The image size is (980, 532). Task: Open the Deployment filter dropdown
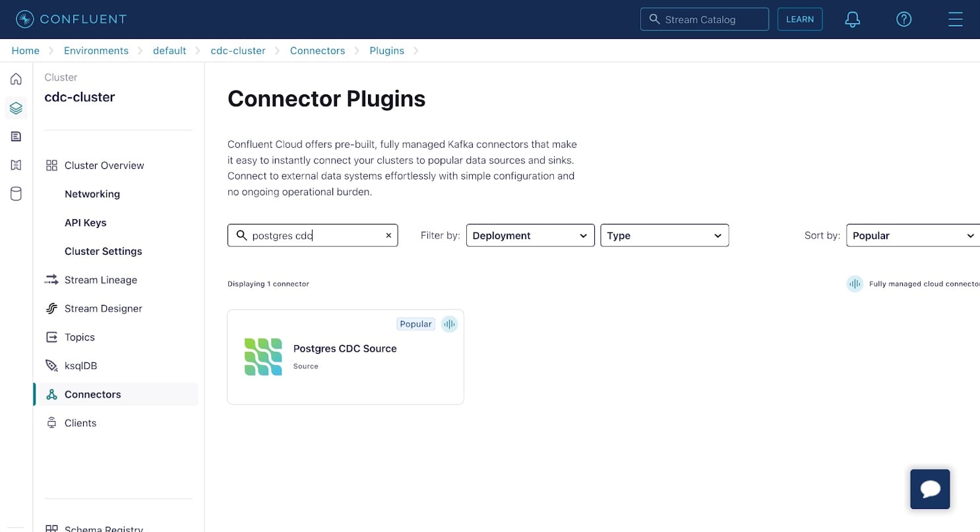[530, 235]
